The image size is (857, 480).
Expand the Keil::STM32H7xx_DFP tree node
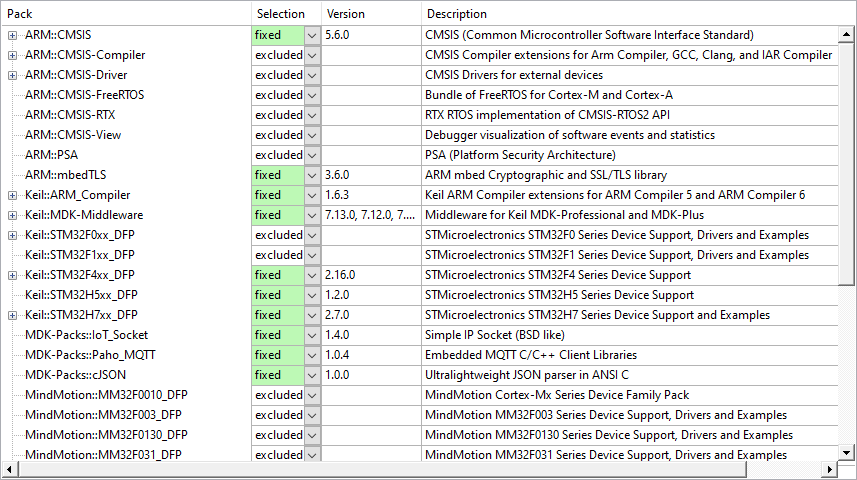pos(12,315)
